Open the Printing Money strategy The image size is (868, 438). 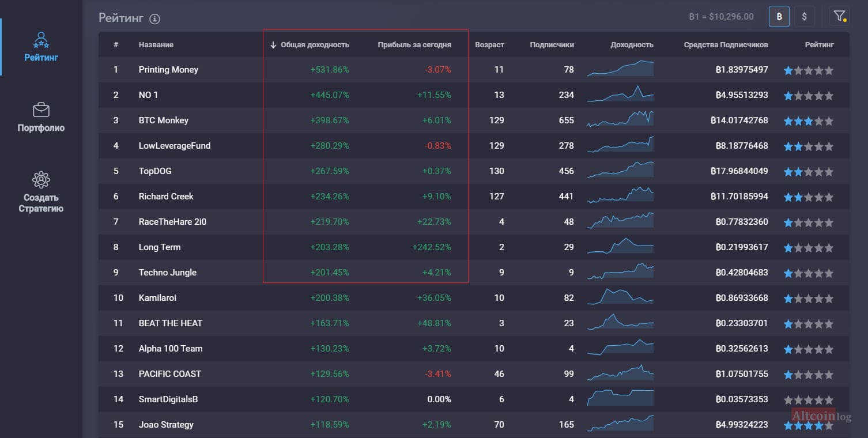[168, 70]
